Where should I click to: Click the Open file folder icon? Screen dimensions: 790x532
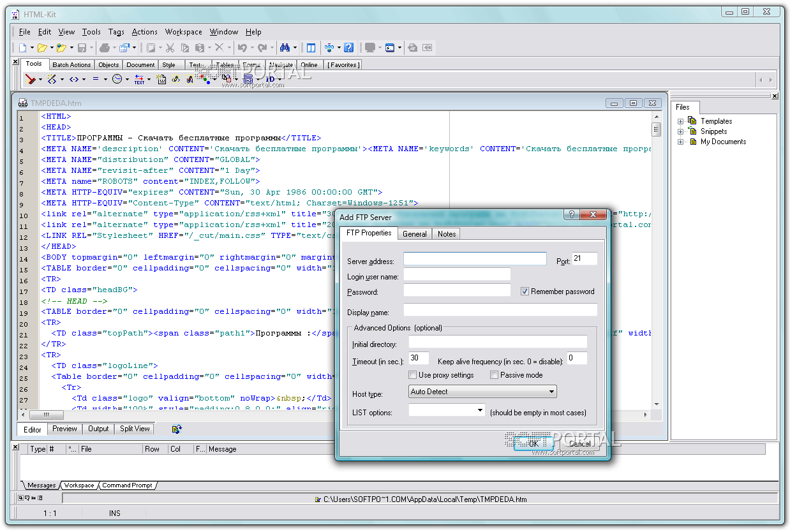point(42,48)
